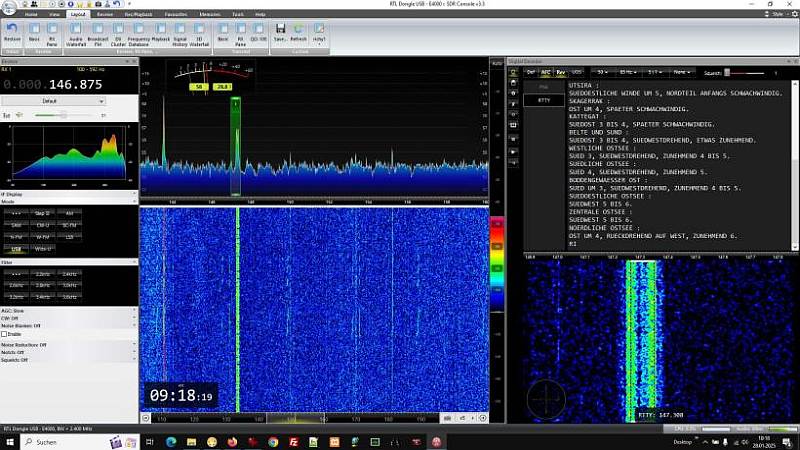The height and width of the screenshot is (450, 800).
Task: Click the undo arrow in quick access toolbar
Action: (116, 4)
